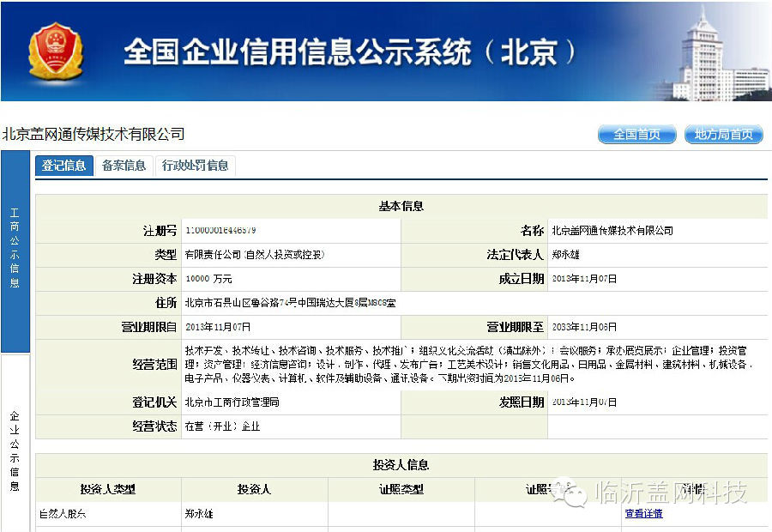Click the 发照日期 value 2013年11月07日
The image size is (772, 532).
(584, 402)
